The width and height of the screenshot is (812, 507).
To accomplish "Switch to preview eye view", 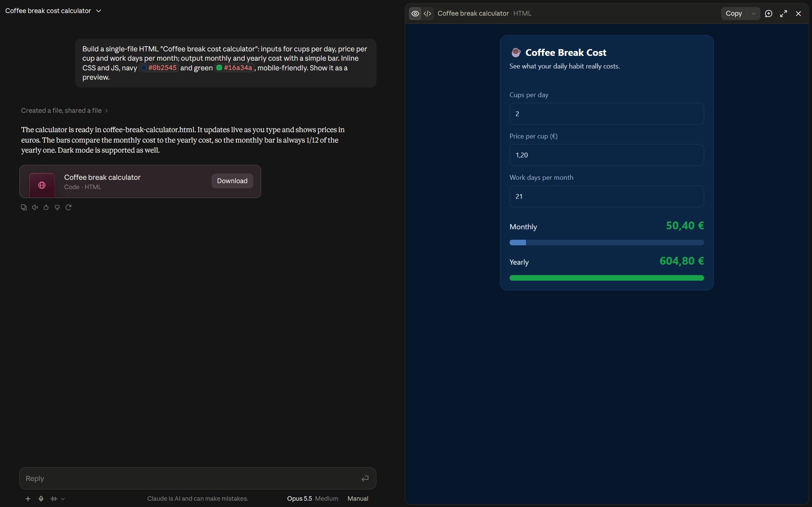I will click(x=415, y=13).
